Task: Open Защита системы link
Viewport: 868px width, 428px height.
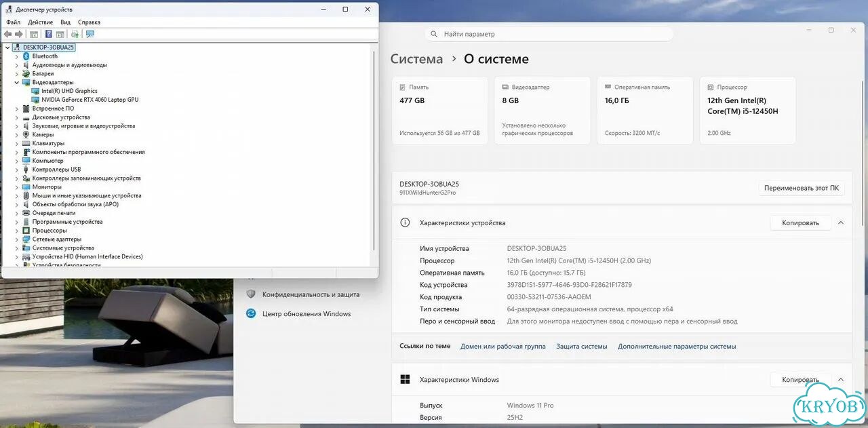Action: (x=582, y=347)
